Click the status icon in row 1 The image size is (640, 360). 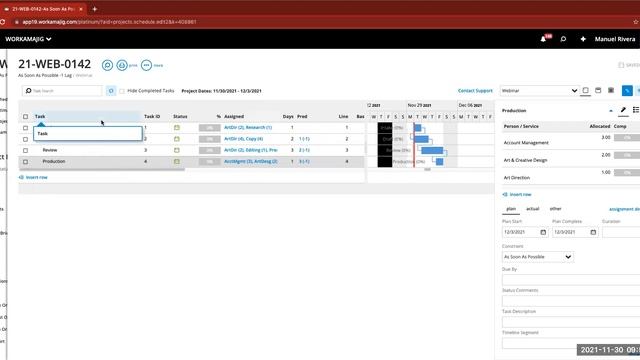click(177, 128)
